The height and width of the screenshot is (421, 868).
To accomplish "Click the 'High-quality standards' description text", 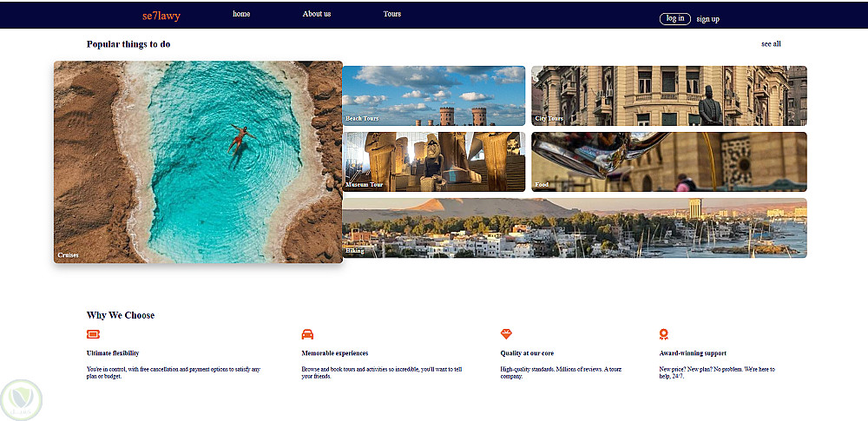I will (x=561, y=372).
